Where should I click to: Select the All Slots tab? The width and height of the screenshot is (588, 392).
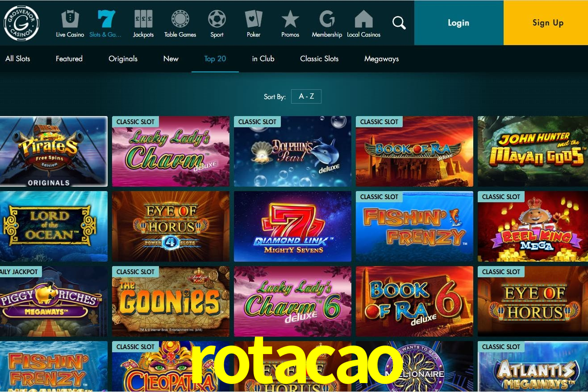coord(18,58)
